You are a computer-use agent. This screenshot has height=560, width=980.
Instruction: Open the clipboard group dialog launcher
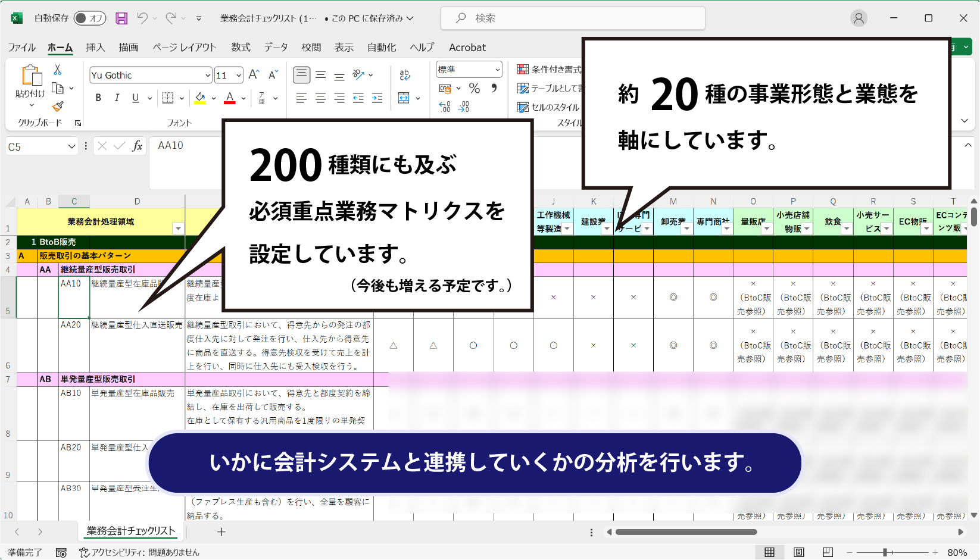(77, 123)
